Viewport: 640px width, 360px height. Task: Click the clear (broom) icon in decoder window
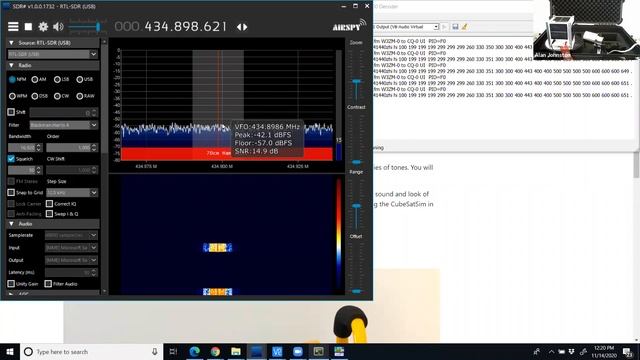click(x=464, y=27)
